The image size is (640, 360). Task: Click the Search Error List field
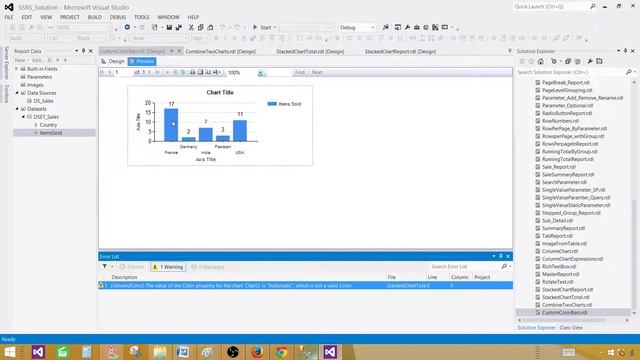[465, 267]
